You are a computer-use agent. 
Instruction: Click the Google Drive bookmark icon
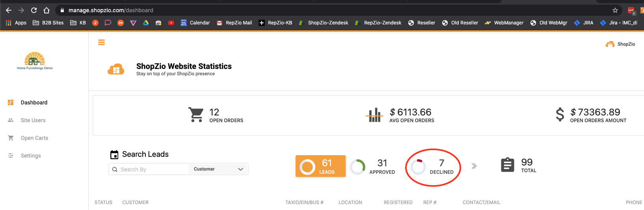click(146, 23)
